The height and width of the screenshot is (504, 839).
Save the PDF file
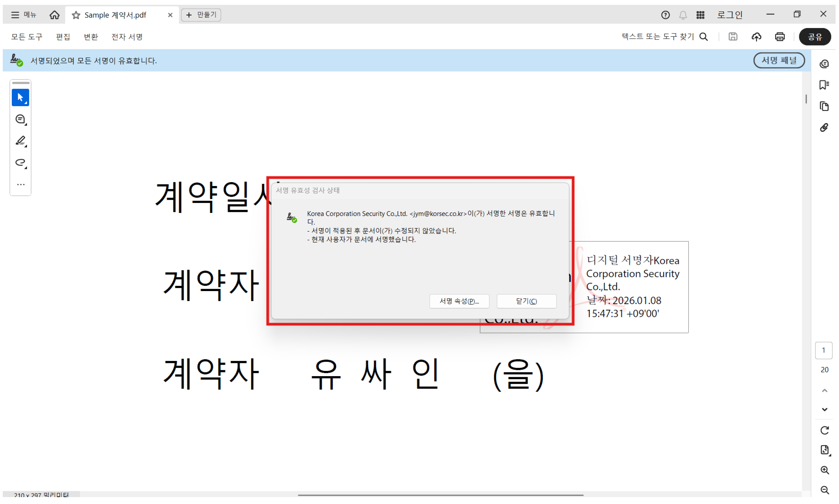pos(733,37)
